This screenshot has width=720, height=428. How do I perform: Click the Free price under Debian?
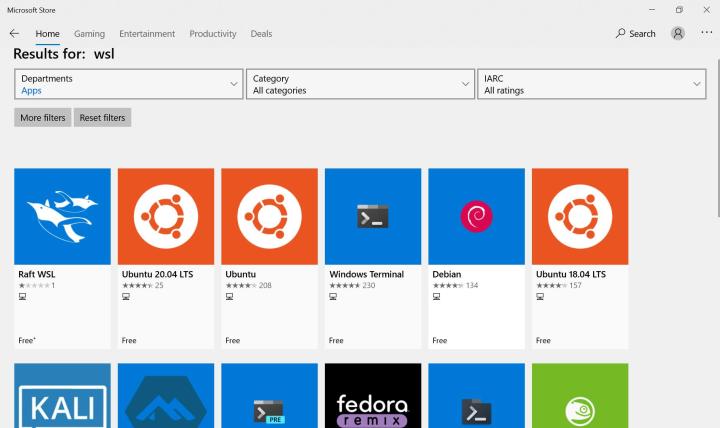point(439,340)
